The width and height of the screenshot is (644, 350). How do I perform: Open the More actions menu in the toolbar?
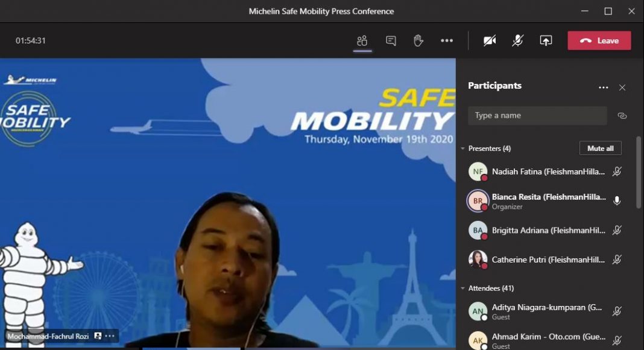446,41
